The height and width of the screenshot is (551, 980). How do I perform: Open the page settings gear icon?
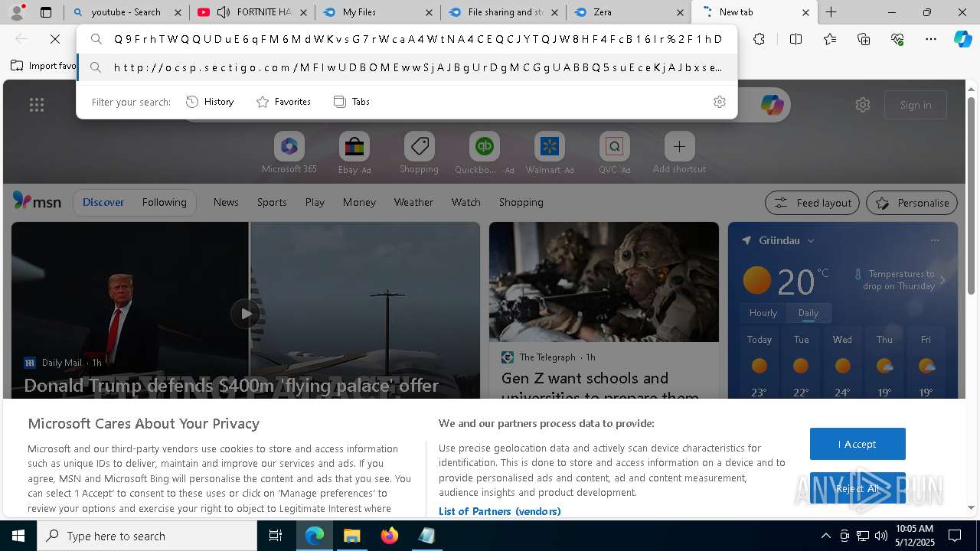[863, 105]
